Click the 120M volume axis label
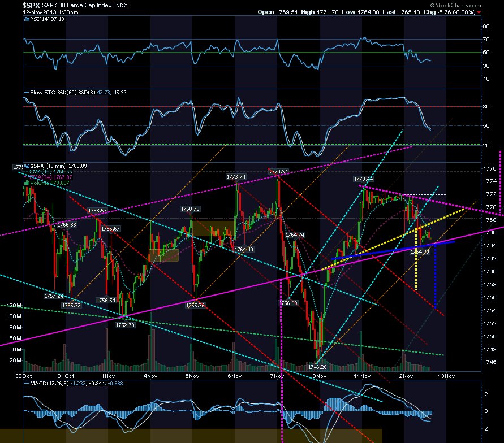 14,305
